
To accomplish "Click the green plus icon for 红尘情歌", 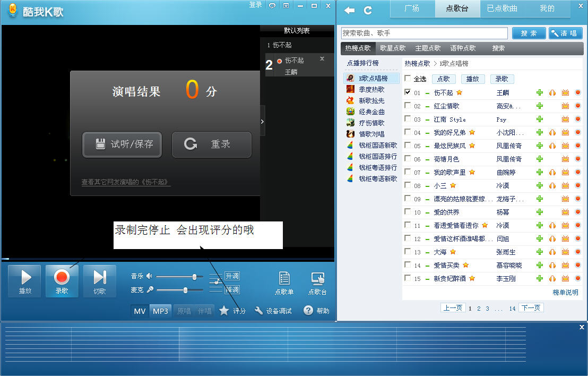I will pyautogui.click(x=540, y=106).
